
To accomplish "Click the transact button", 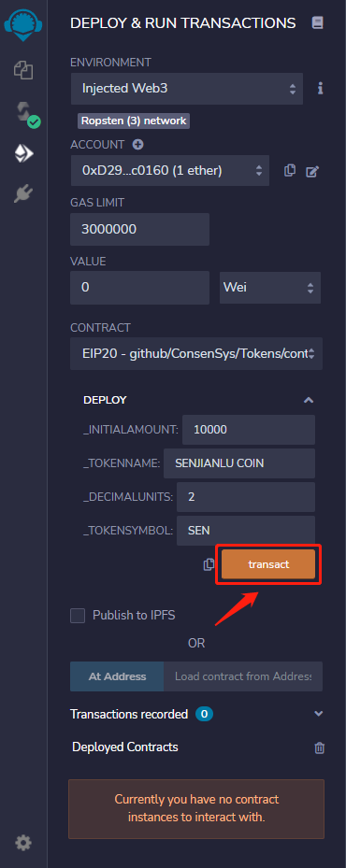I will [268, 564].
